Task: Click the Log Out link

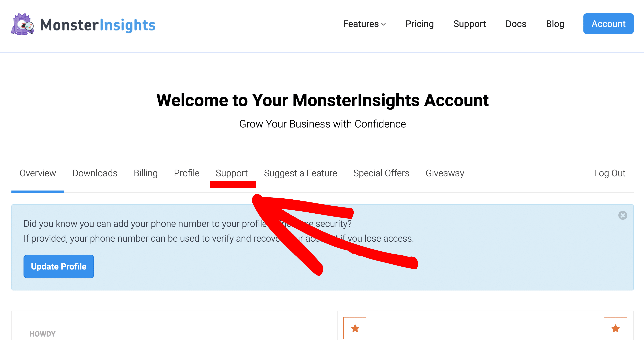Action: pyautogui.click(x=610, y=173)
